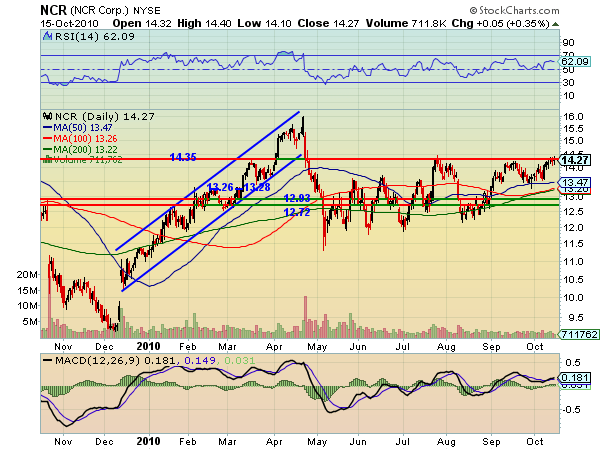Click the 5M volume axis label
Screen dimensions: 600x450
[29, 321]
